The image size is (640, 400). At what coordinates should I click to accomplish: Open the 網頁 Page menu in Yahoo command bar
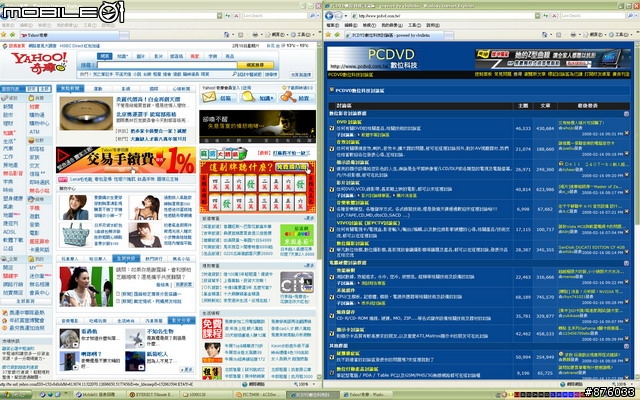tap(278, 35)
